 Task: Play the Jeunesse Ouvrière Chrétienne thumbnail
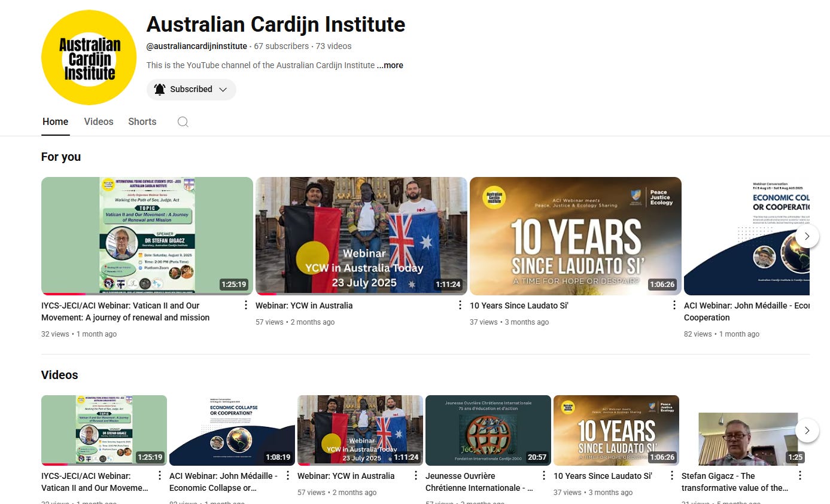(x=488, y=430)
